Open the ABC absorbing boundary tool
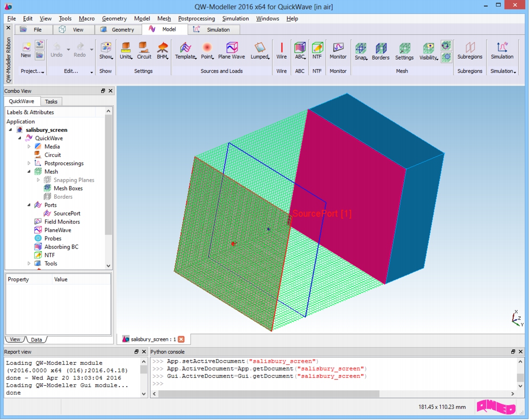Image resolution: width=529 pixels, height=420 pixels. pos(300,51)
